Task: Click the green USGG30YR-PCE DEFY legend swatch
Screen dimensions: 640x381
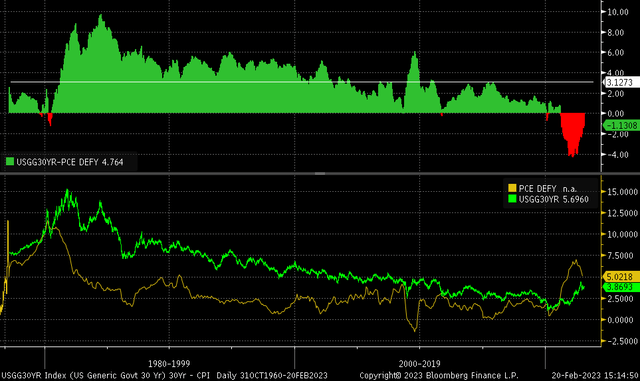Action: tap(10, 162)
